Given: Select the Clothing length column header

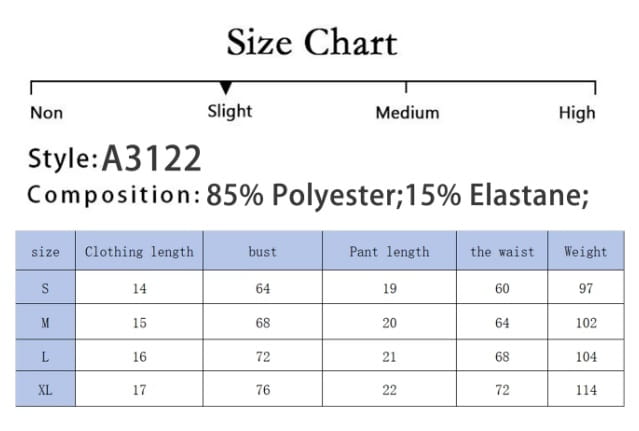Looking at the screenshot, I should pyautogui.click(x=139, y=252).
